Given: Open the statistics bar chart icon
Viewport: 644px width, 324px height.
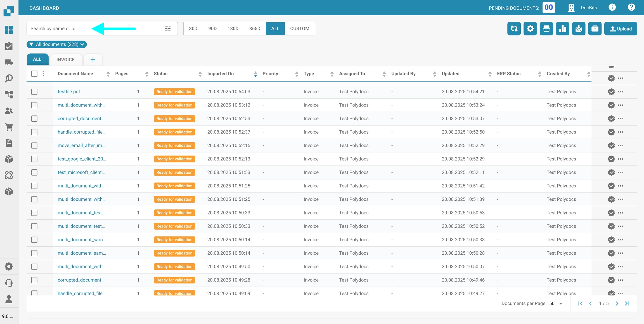Looking at the screenshot, I should click(562, 29).
